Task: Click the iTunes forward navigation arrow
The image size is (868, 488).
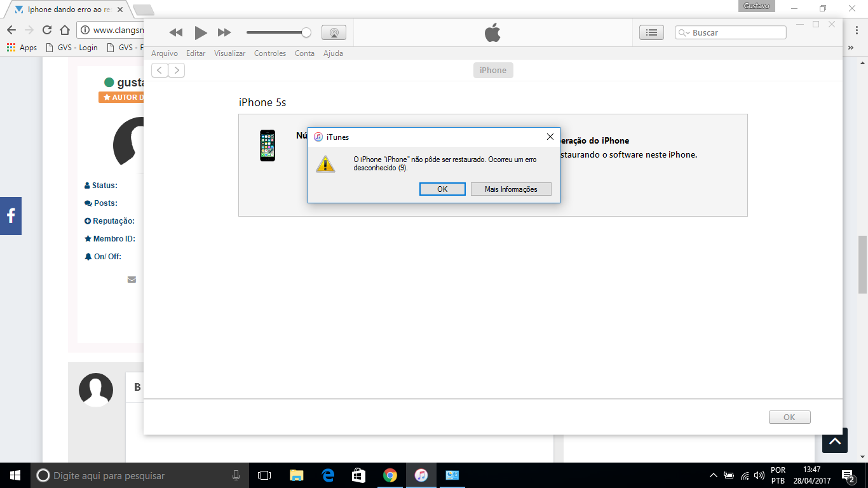Action: 177,71
